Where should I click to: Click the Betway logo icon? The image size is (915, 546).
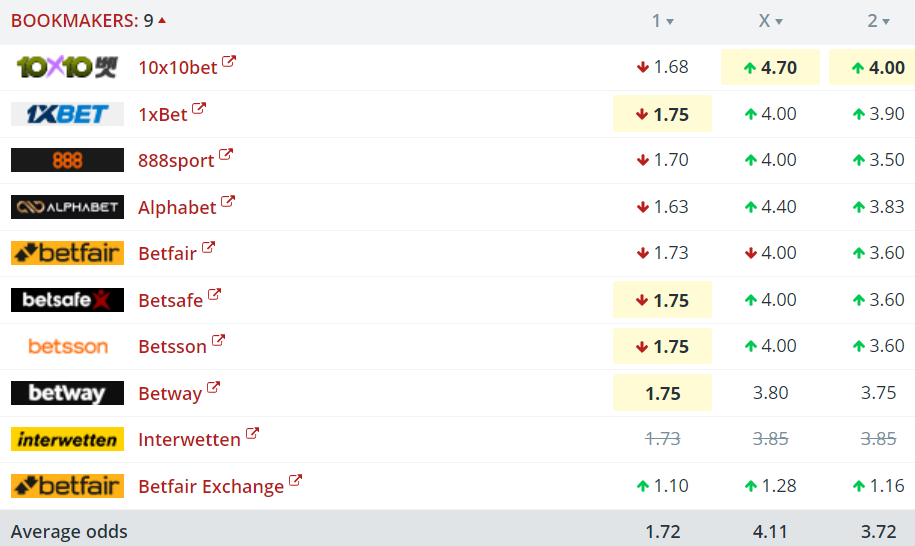67,393
